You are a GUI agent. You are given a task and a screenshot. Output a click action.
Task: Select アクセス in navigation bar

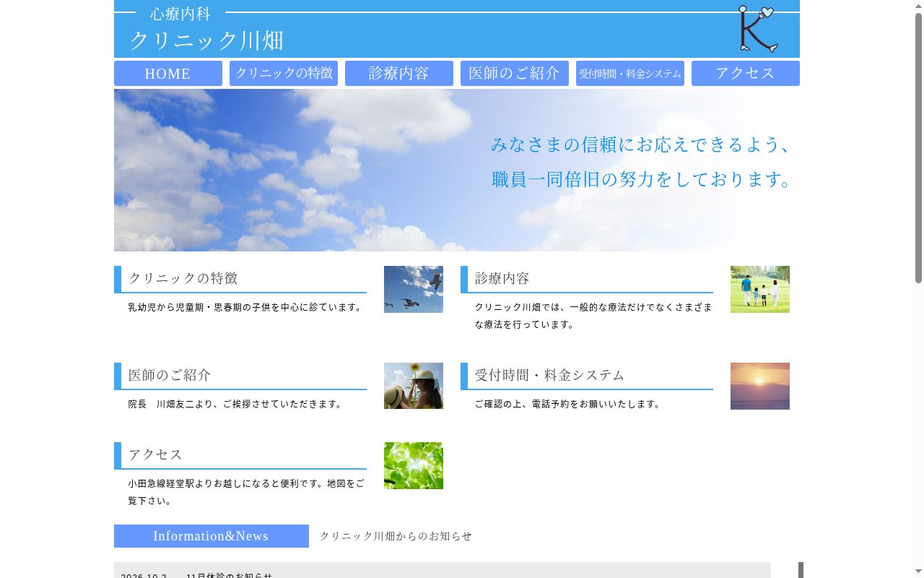pyautogui.click(x=746, y=74)
